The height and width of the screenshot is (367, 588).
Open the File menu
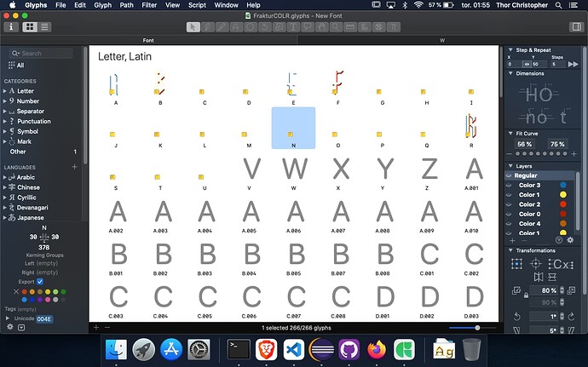coord(61,5)
